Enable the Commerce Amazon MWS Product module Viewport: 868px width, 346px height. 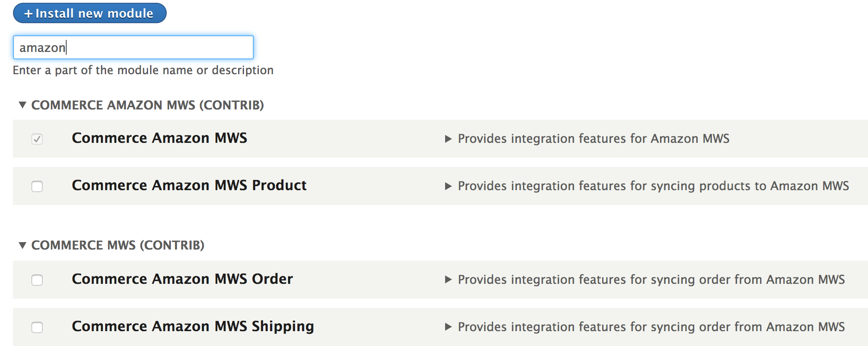coord(37,186)
